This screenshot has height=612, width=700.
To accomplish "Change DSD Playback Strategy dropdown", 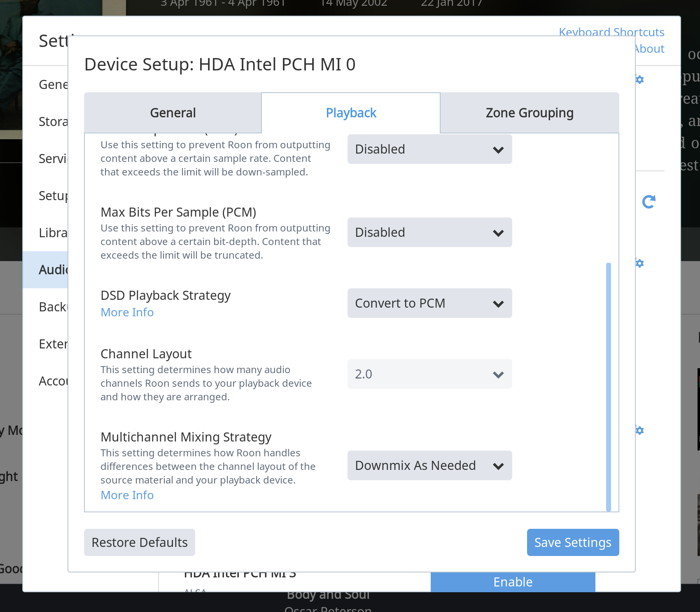I will pos(429,303).
